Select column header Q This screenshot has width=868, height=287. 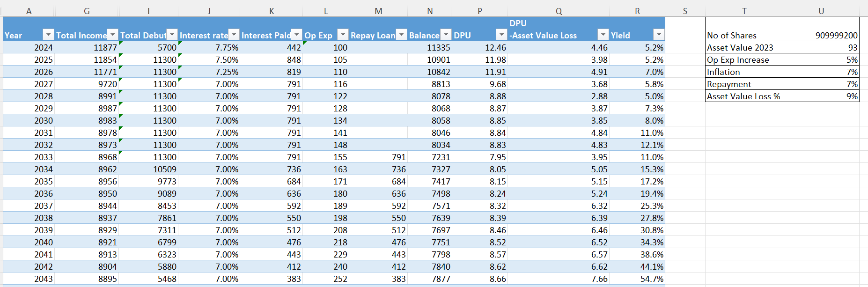coord(559,11)
